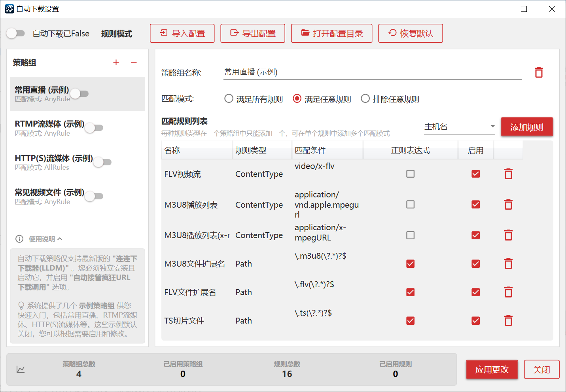Delete the M3U8播放列表 rule row
Screen dimensions: 566x392
[508, 205]
